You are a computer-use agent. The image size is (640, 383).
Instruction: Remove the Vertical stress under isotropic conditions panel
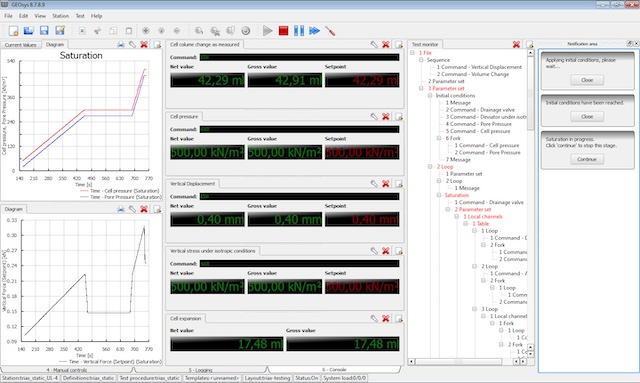[x=386, y=251]
